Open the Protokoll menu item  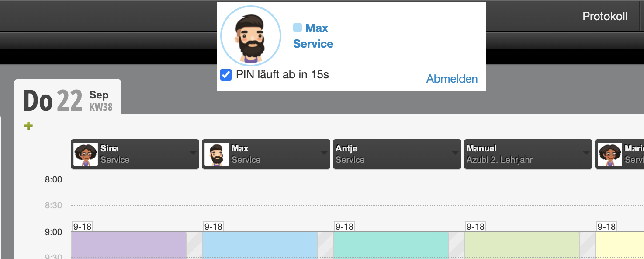click(x=605, y=16)
